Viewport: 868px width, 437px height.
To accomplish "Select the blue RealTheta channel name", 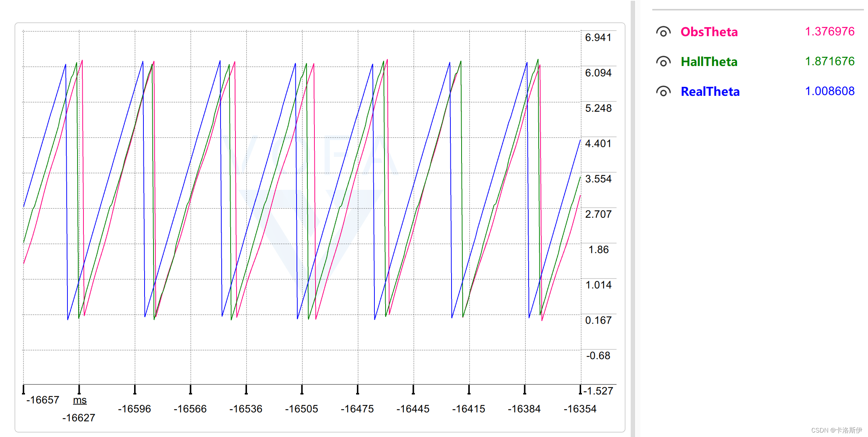I will point(710,91).
